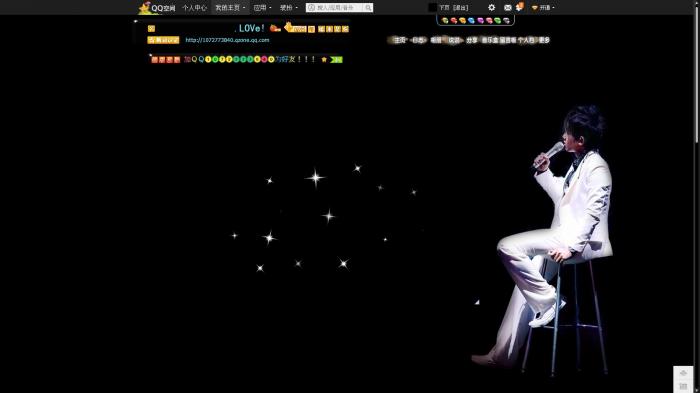The width and height of the screenshot is (700, 393).
Task: Click the gray gem icon
Action: [x=506, y=21]
